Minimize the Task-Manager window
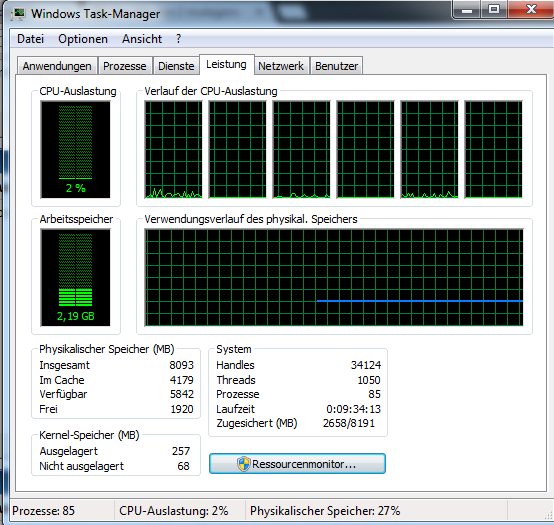Image resolution: width=554 pixels, height=525 pixels. coord(467,10)
